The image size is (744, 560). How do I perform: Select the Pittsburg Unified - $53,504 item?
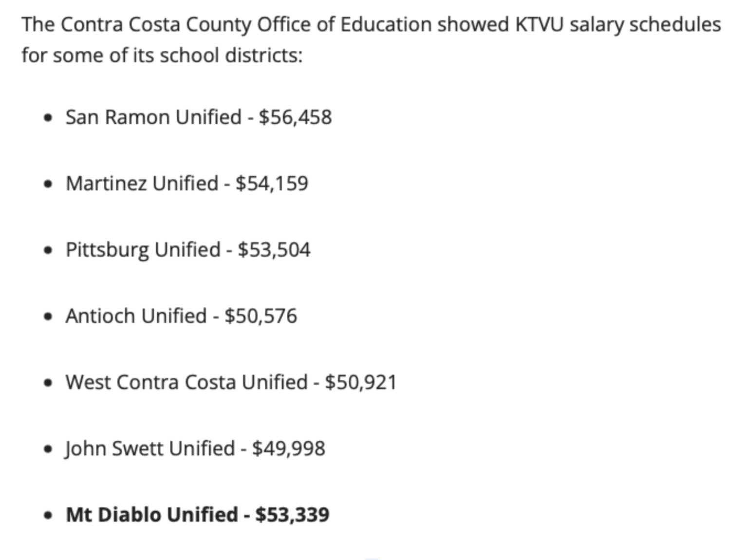(188, 250)
